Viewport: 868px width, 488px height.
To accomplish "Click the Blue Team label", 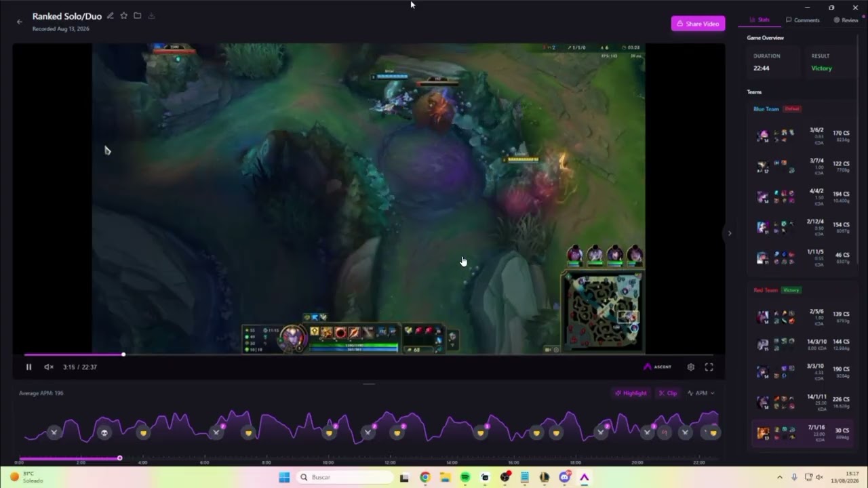I will click(x=766, y=109).
